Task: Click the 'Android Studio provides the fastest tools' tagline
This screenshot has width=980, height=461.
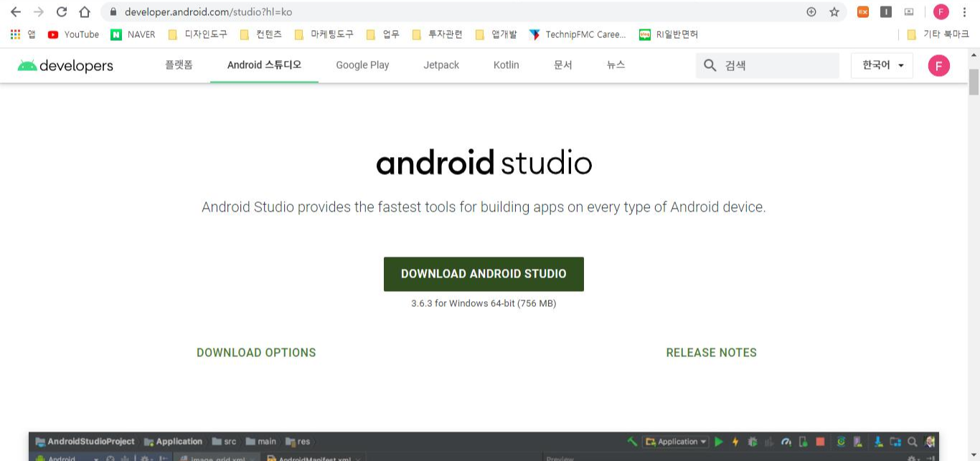Action: [x=484, y=207]
